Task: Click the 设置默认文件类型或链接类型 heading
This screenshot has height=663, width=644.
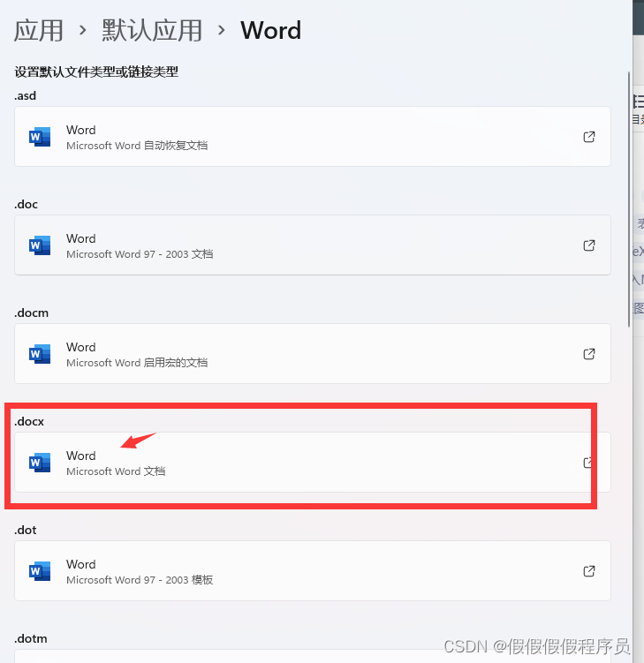Action: [96, 72]
